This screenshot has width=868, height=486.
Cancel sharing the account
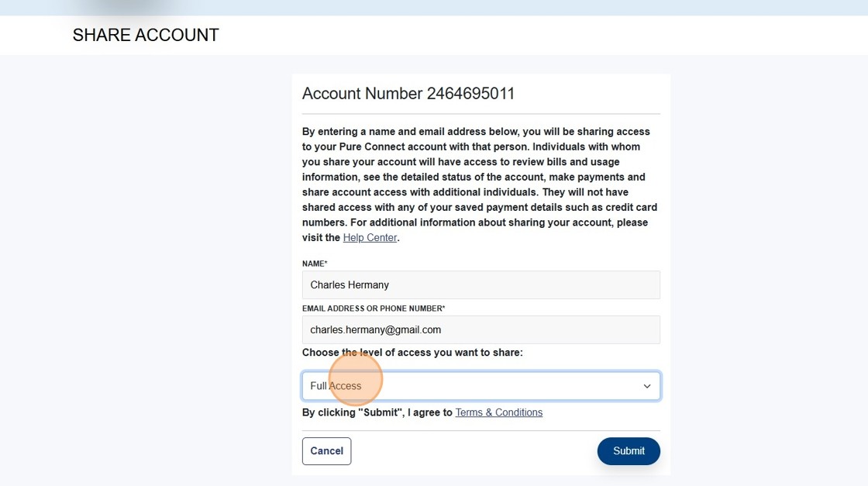click(326, 450)
